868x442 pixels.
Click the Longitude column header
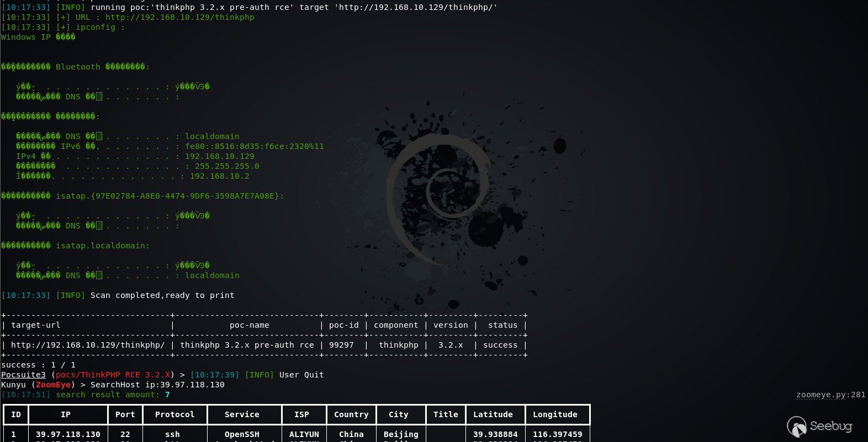[555, 414]
